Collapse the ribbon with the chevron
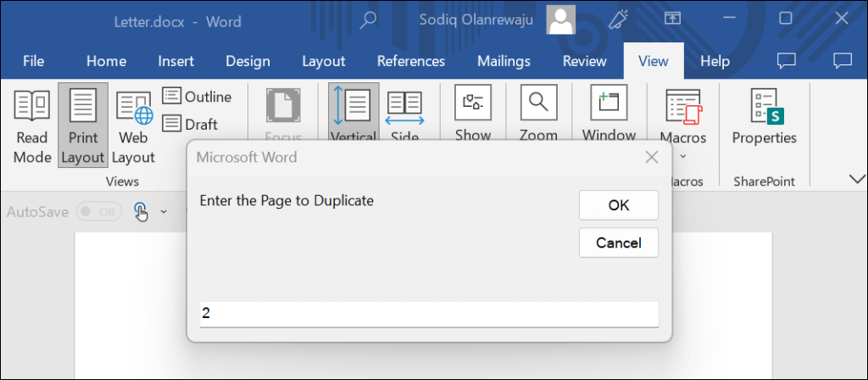This screenshot has height=380, width=868. 856,178
